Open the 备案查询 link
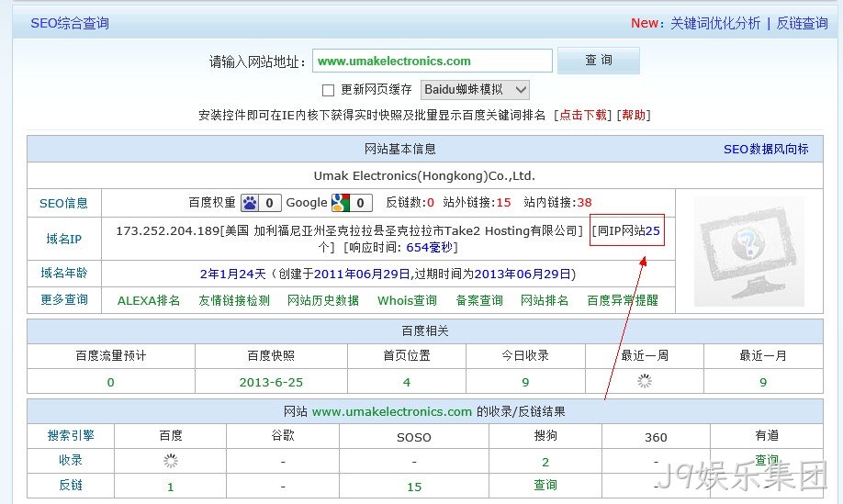Viewport: 843px width, 504px height. pyautogui.click(x=479, y=300)
